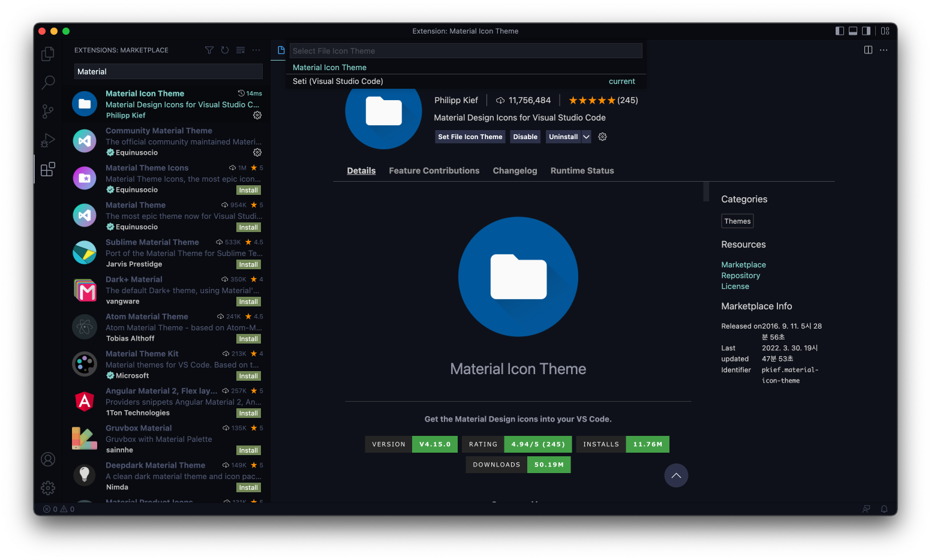Open the License resource link
The width and height of the screenshot is (931, 560).
pos(735,286)
